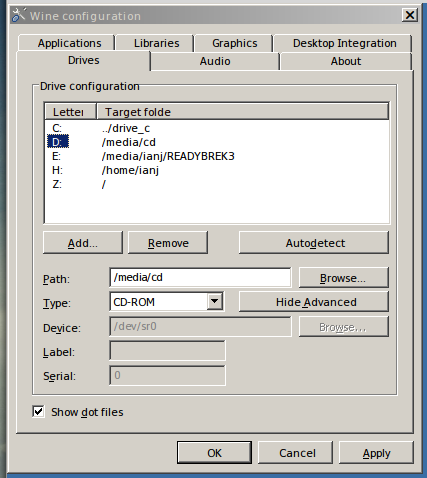Screen dimensions: 427x478
Task: Open the Desktop Integration tab
Action: point(343,43)
